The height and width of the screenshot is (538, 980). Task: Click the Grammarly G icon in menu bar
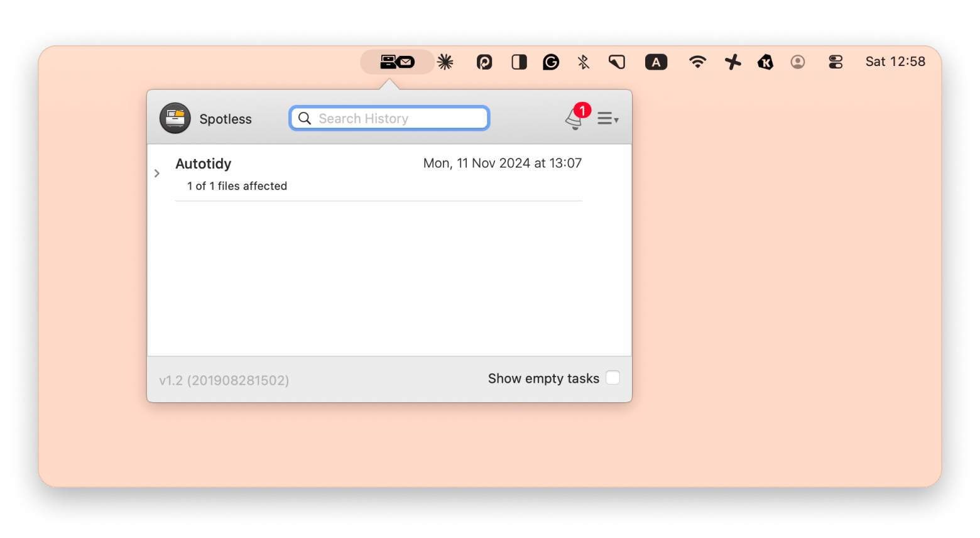(x=551, y=62)
